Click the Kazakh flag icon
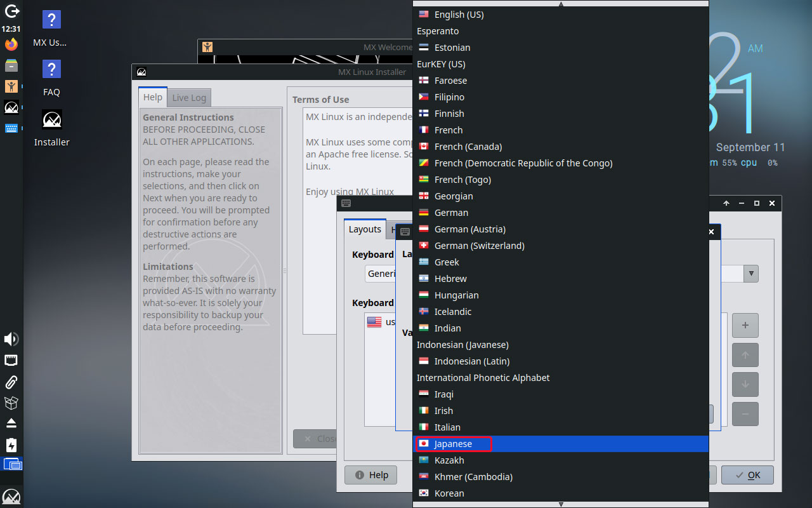Screen dimensions: 812x508 [x=424, y=460]
